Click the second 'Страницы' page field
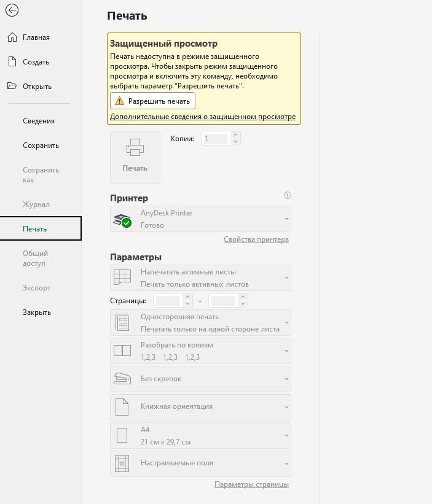 [223, 301]
